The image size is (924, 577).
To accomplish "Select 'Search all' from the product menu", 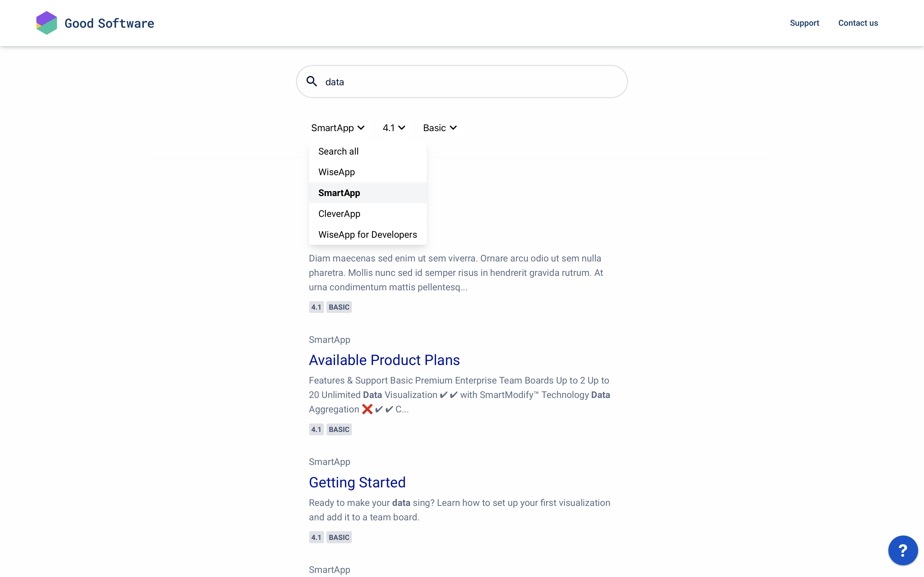I will 338,151.
